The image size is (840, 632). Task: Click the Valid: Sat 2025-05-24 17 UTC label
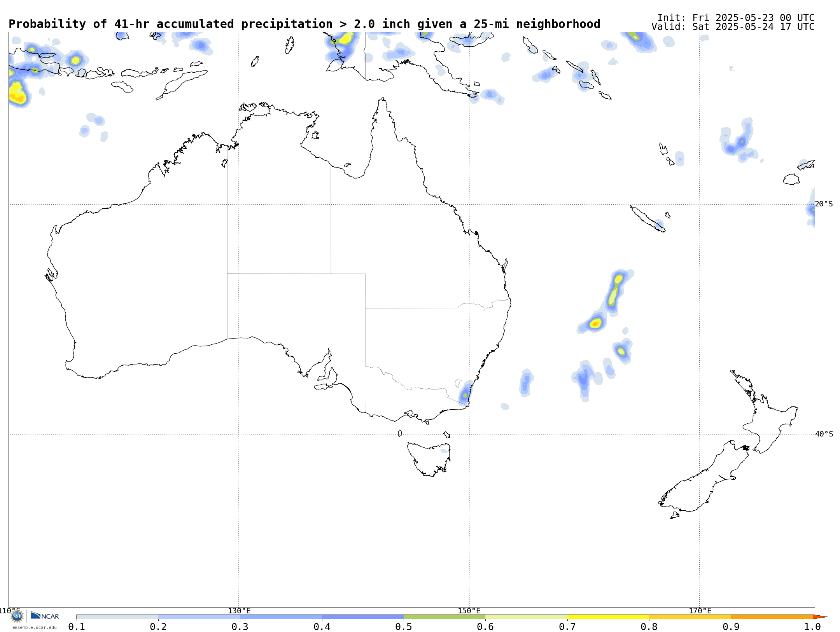pyautogui.click(x=733, y=27)
